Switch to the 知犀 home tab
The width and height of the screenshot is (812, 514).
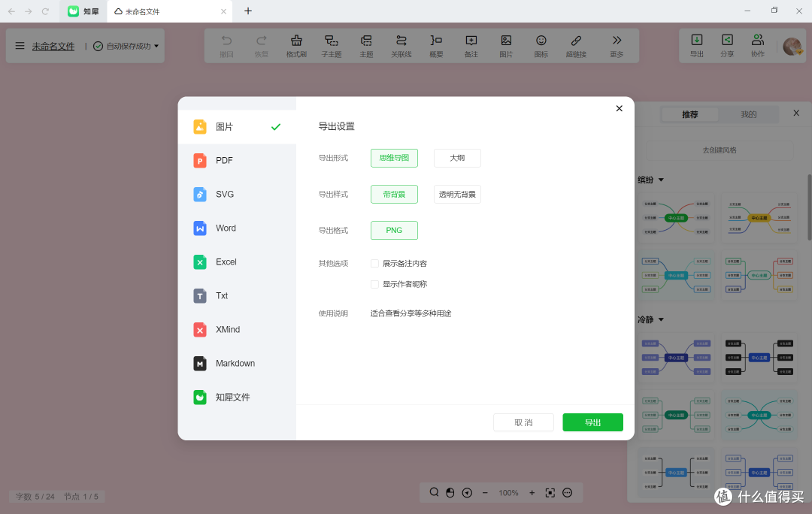[83, 11]
